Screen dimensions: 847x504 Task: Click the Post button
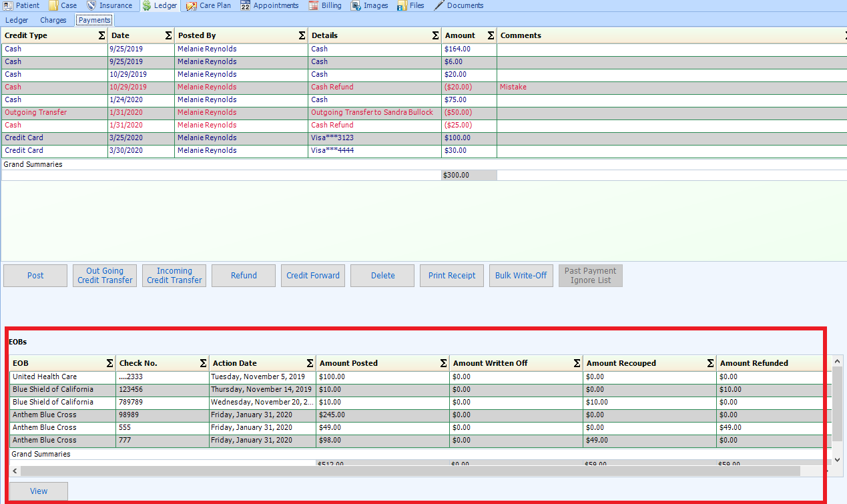(35, 275)
